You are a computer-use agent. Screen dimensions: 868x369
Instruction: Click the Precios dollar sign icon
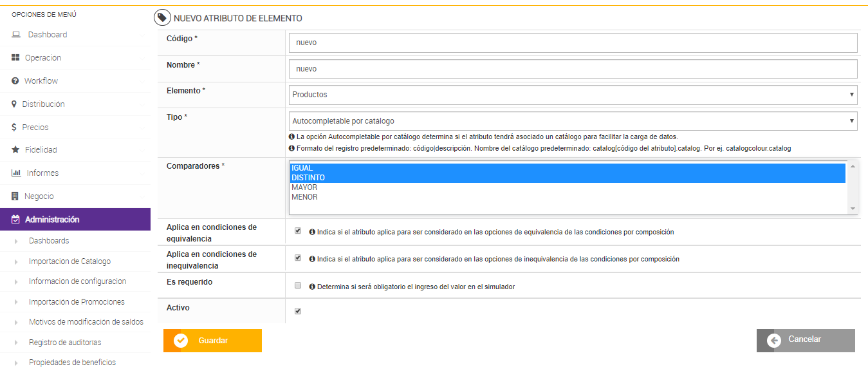(14, 128)
